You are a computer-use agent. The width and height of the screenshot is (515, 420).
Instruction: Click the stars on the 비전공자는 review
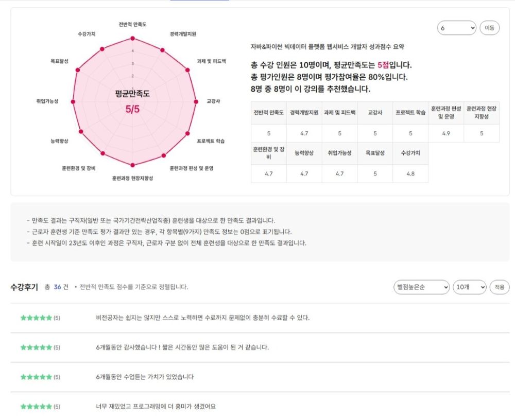(36, 318)
